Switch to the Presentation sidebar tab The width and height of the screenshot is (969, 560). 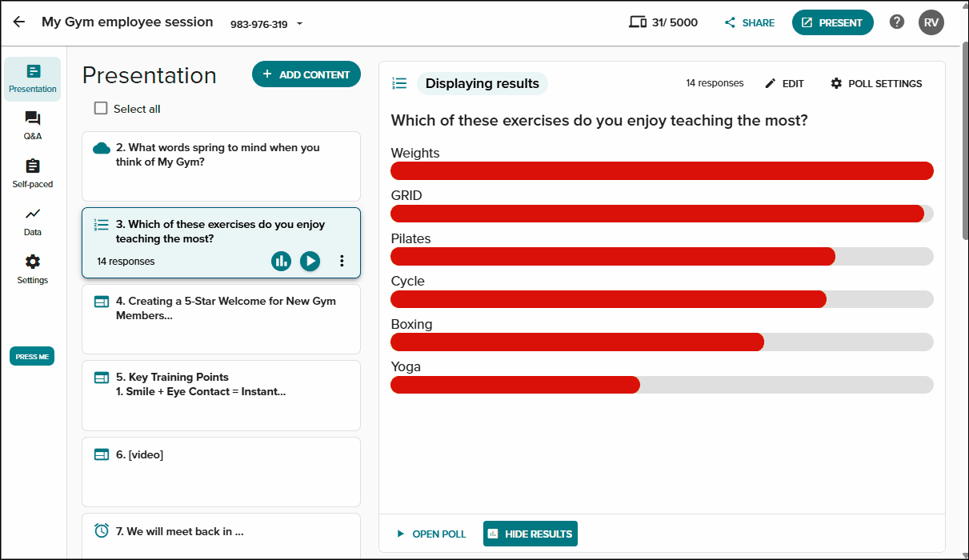pyautogui.click(x=33, y=79)
